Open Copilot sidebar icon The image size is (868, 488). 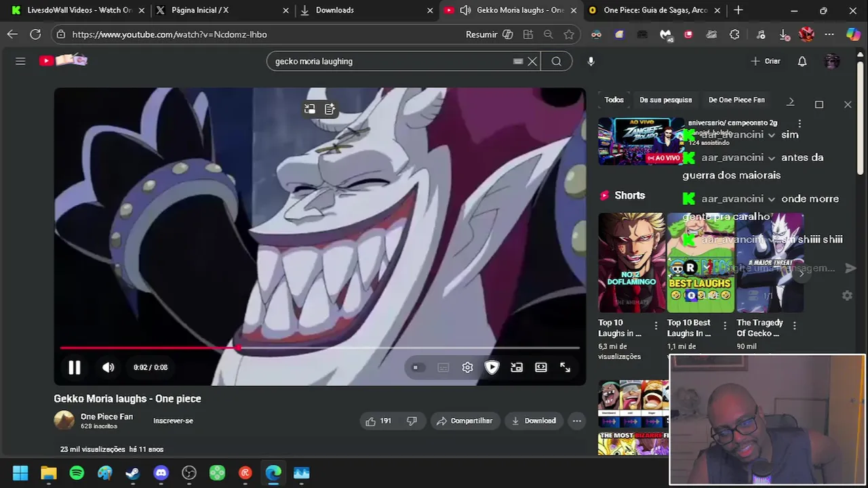click(854, 35)
